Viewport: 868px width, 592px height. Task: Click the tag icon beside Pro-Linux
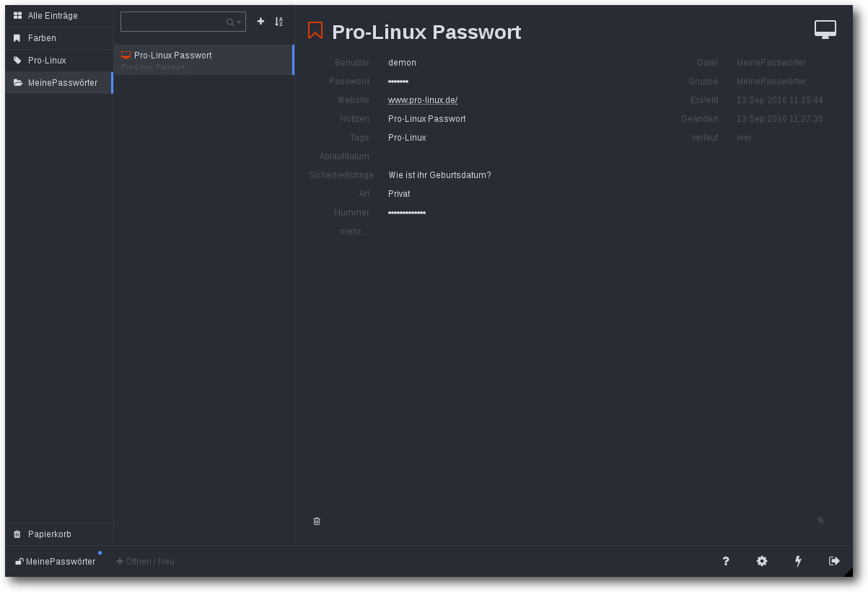(x=17, y=61)
